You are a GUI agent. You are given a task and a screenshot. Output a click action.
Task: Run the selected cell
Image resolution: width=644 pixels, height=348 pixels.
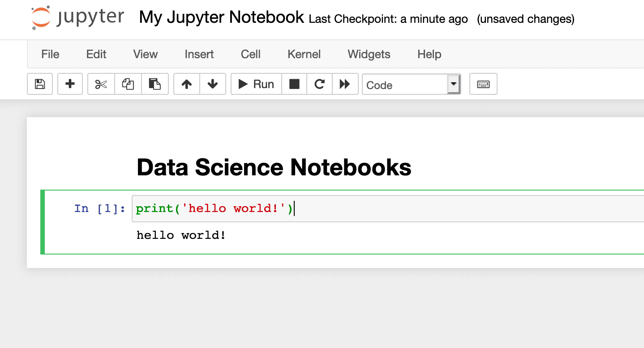tap(255, 84)
